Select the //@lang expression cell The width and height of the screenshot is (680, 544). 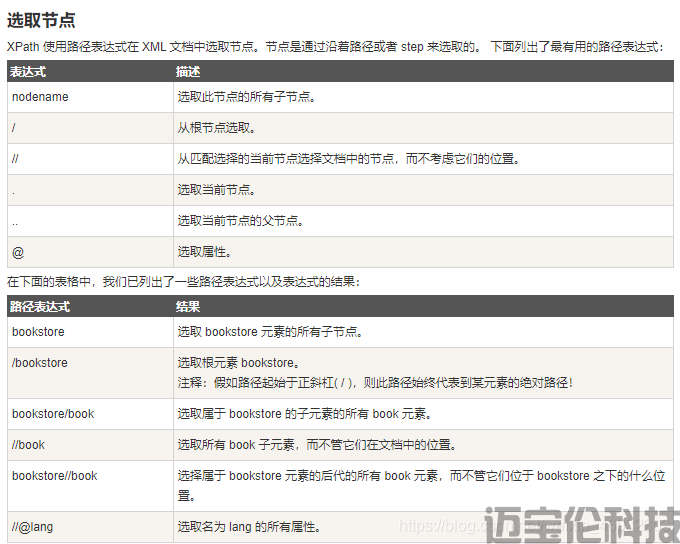click(x=33, y=526)
